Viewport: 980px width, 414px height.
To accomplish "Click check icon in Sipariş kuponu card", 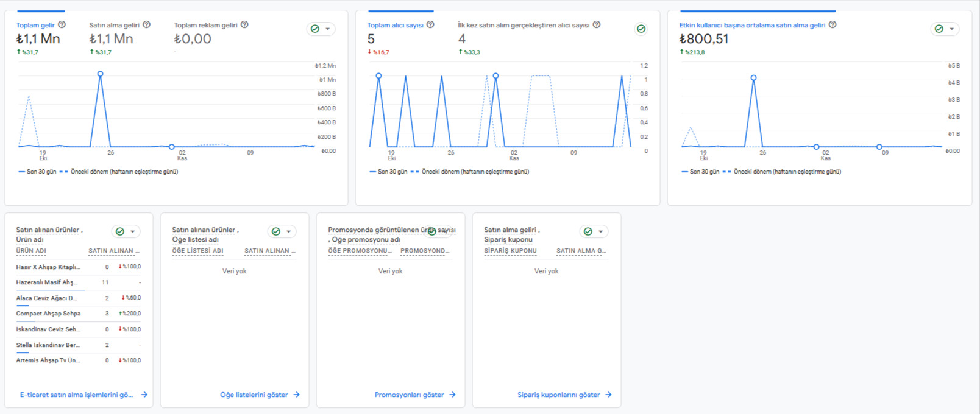I will point(588,231).
